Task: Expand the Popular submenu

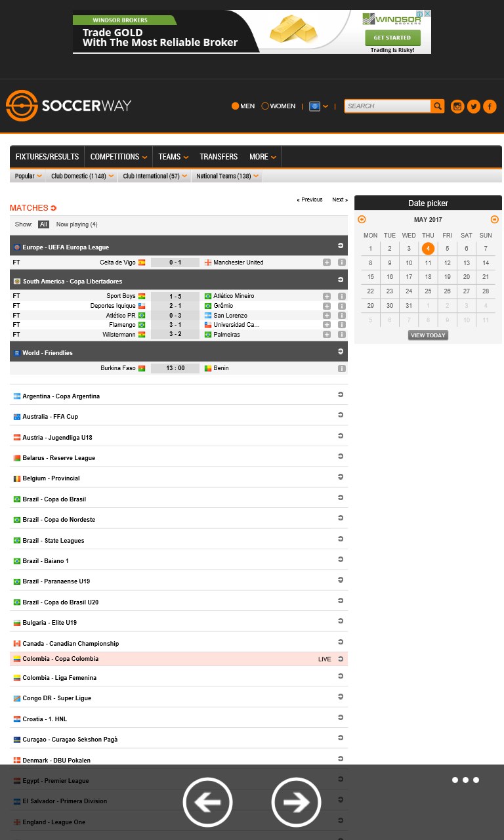Action: 29,176
